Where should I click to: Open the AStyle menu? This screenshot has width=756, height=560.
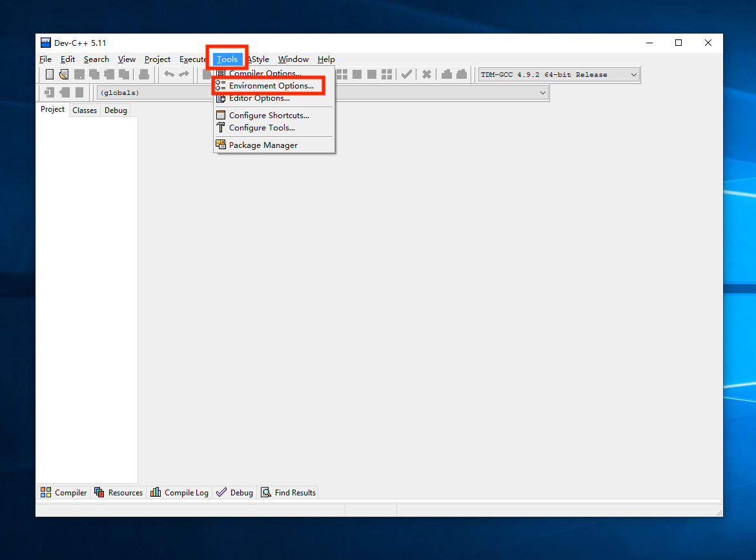click(258, 59)
